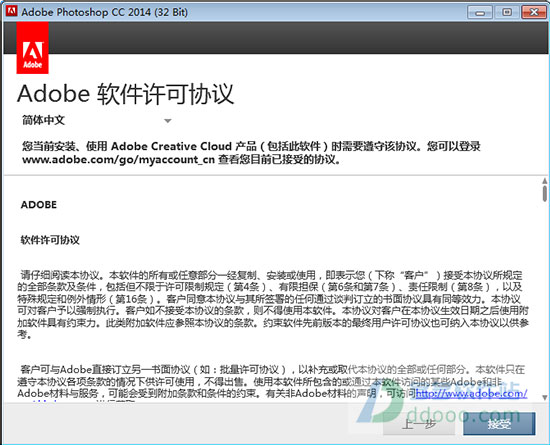
Task: Click the 简体中文 language label
Action: (43, 120)
